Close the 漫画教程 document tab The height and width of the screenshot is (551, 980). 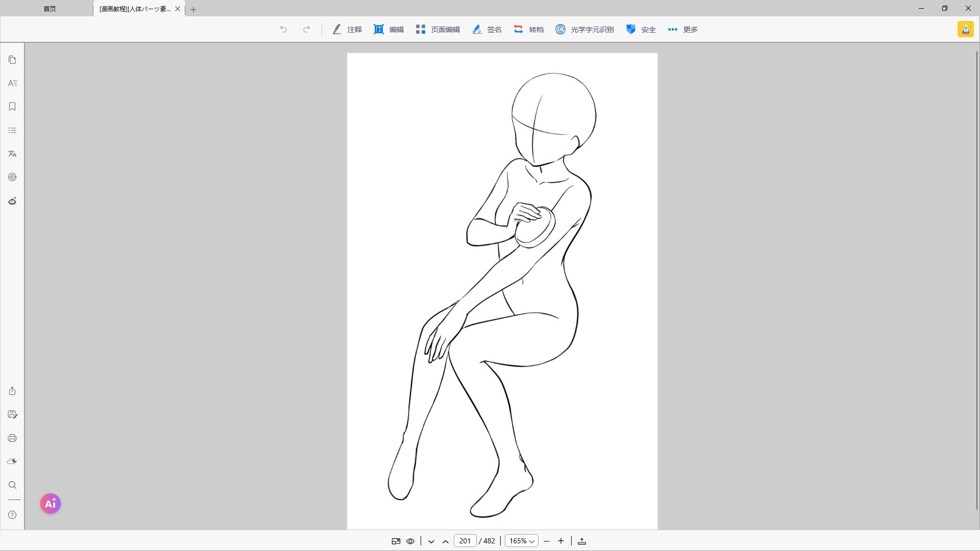coord(178,9)
